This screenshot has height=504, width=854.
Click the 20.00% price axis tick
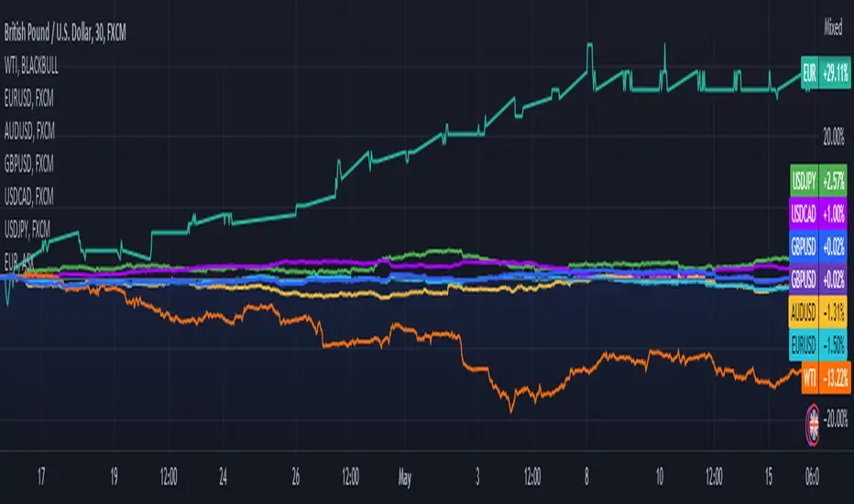point(834,137)
